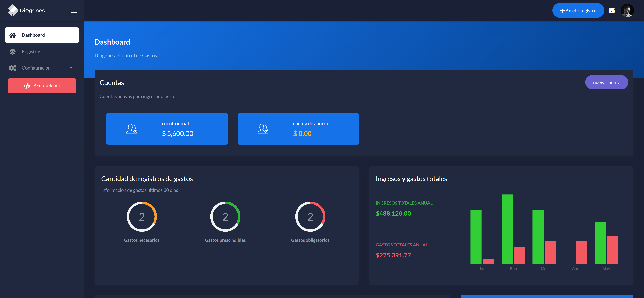644x298 pixels.
Task: Click the cuenta inicial users icon
Action: pyautogui.click(x=131, y=129)
